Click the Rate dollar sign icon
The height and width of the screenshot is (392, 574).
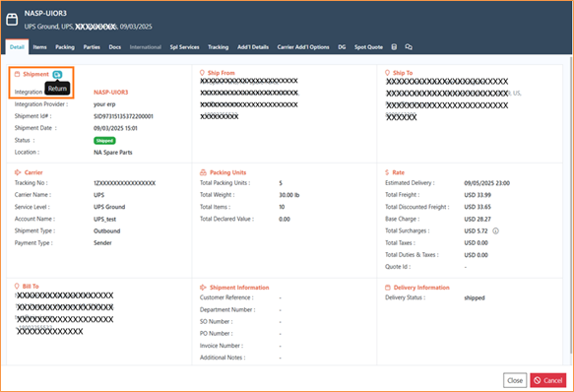(387, 172)
